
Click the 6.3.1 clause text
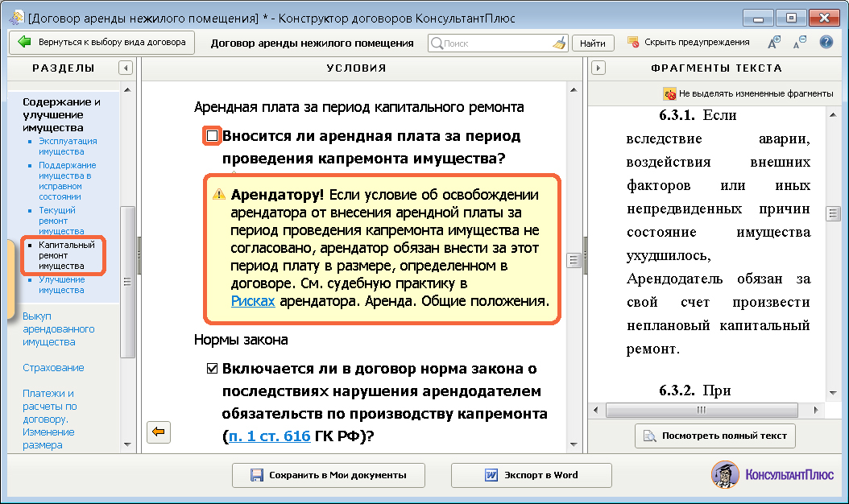(x=719, y=232)
